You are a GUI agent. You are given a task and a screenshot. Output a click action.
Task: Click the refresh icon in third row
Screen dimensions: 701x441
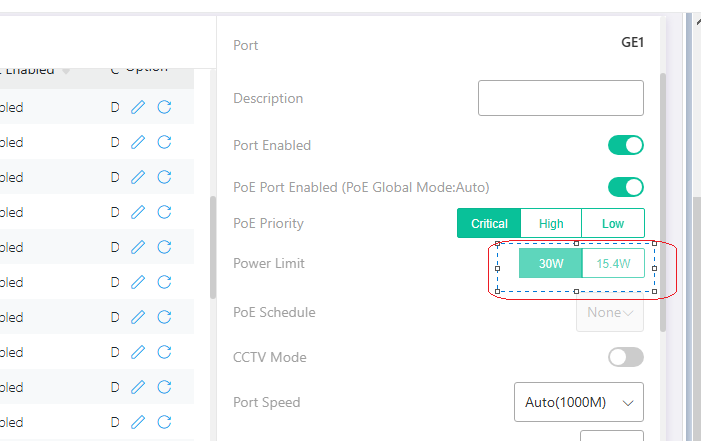pos(164,177)
